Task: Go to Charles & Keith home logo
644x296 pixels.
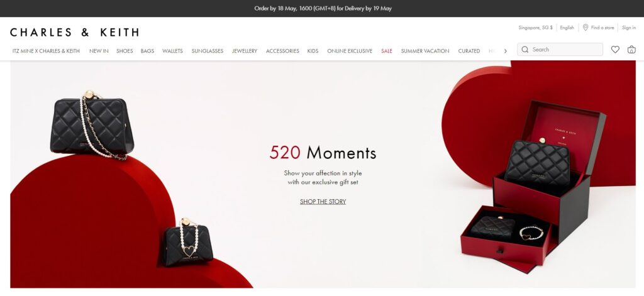Action: click(74, 33)
